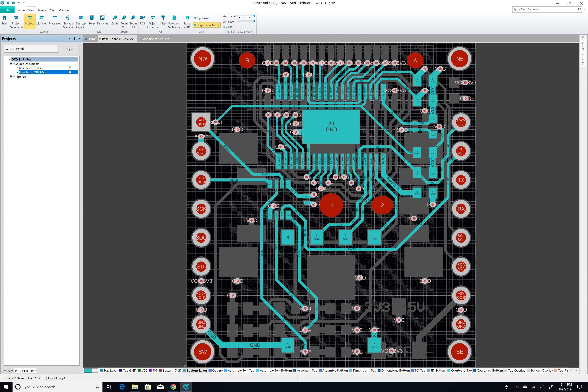Click the magnifier icon in search box
The width and height of the screenshot is (588, 392).
pyautogui.click(x=579, y=9)
